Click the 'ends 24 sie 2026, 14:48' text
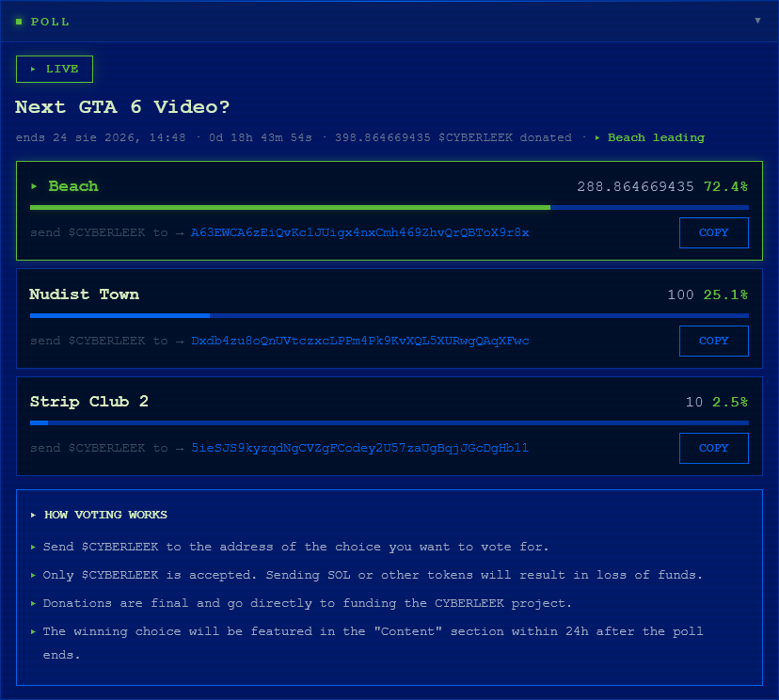 point(101,137)
